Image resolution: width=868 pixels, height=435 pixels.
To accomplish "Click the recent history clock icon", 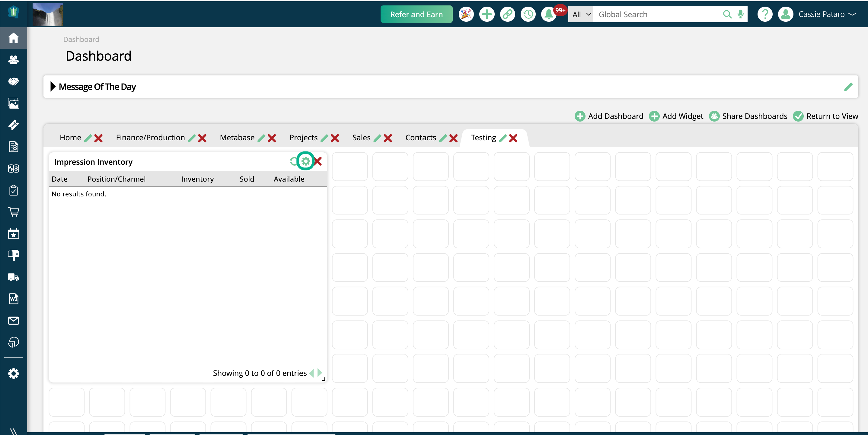I will click(x=528, y=14).
